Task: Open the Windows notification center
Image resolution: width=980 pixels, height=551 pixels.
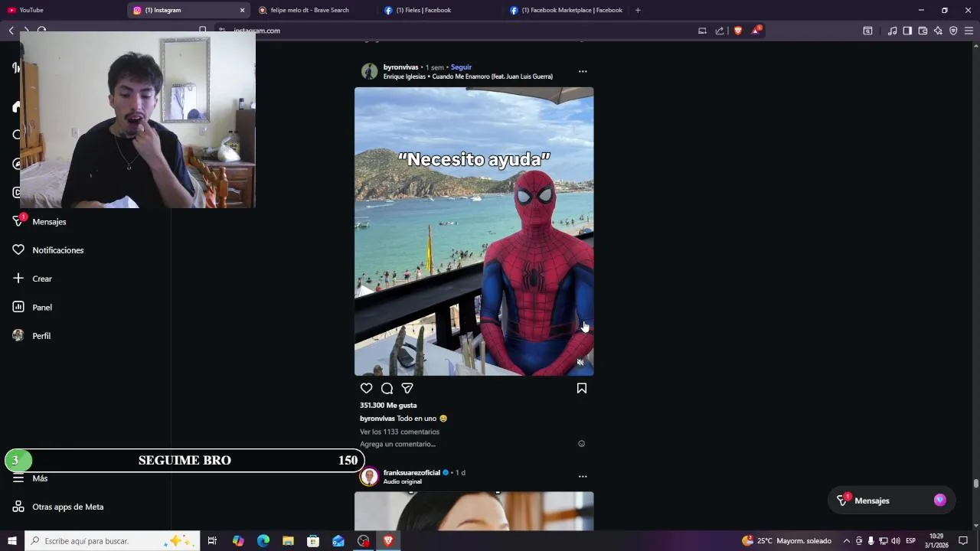Action: 963,541
